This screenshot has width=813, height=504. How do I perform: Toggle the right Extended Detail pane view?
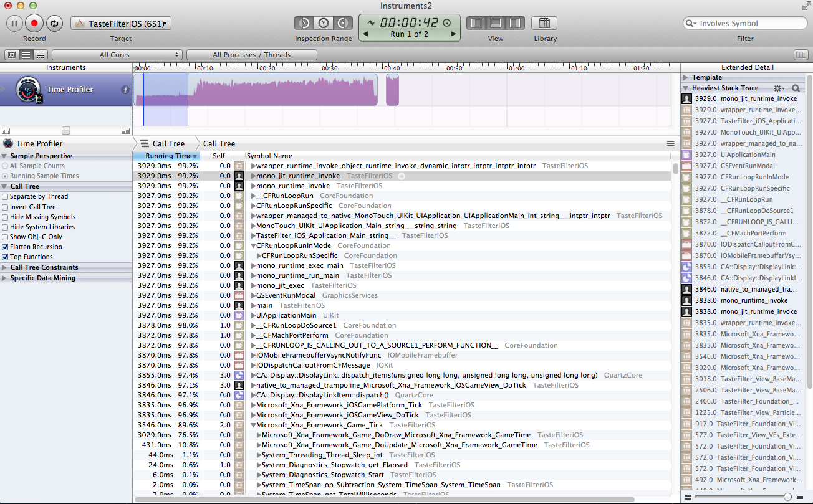pyautogui.click(x=514, y=23)
